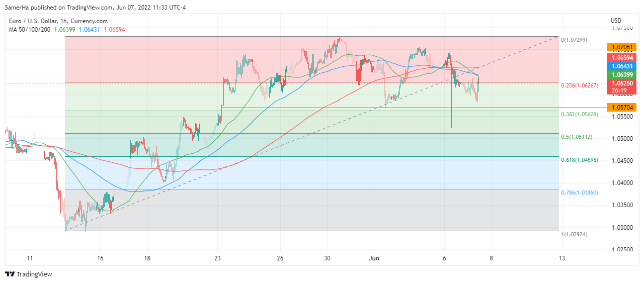The image size is (644, 283).
Task: Click the 1.04000 level on price scale
Action: pos(622,183)
